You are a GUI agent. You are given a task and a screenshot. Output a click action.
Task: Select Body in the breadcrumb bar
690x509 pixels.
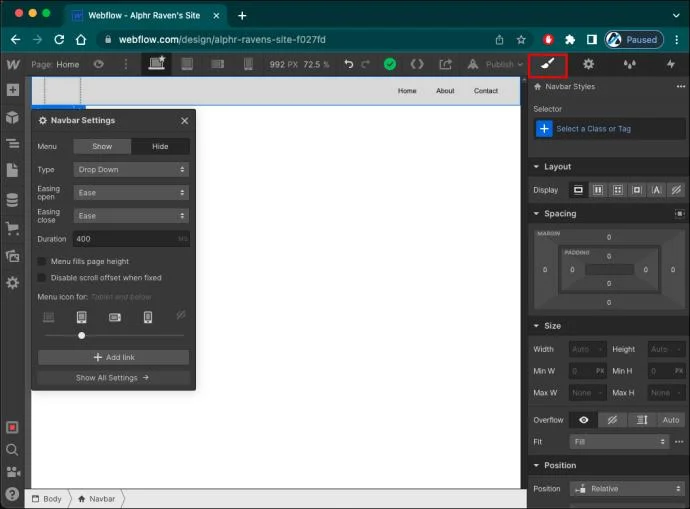[47, 499]
